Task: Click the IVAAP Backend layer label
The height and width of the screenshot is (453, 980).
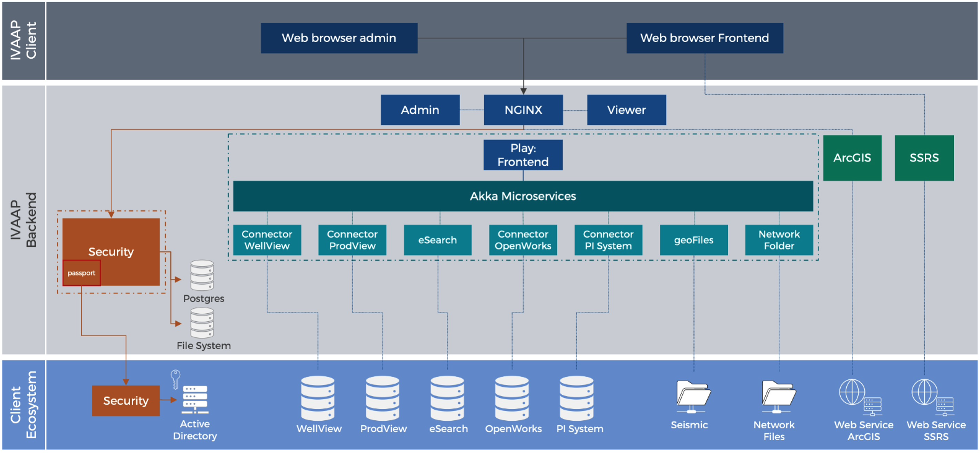Action: pyautogui.click(x=24, y=220)
